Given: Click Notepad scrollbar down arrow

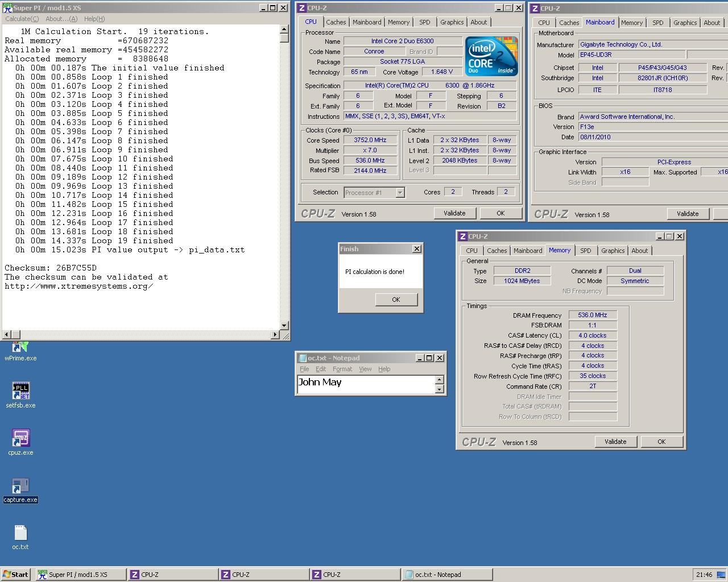Looking at the screenshot, I should [439, 389].
